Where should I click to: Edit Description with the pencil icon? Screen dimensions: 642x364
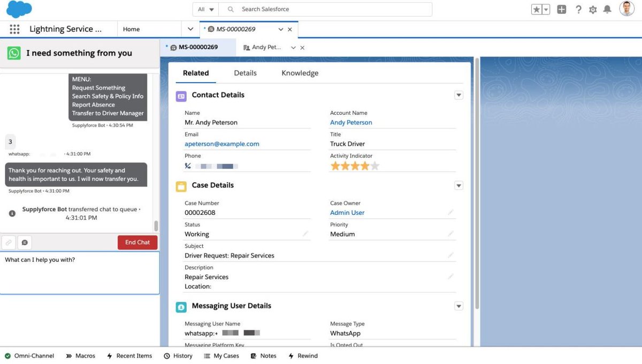point(450,276)
